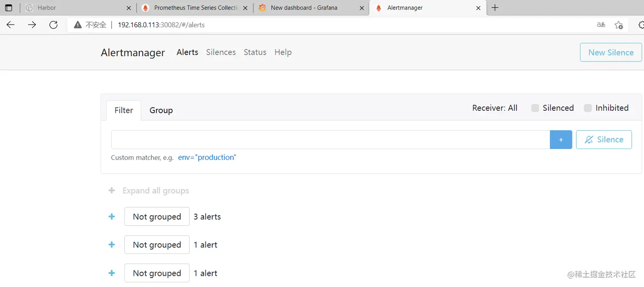Click the filter matcher input field

(x=331, y=140)
